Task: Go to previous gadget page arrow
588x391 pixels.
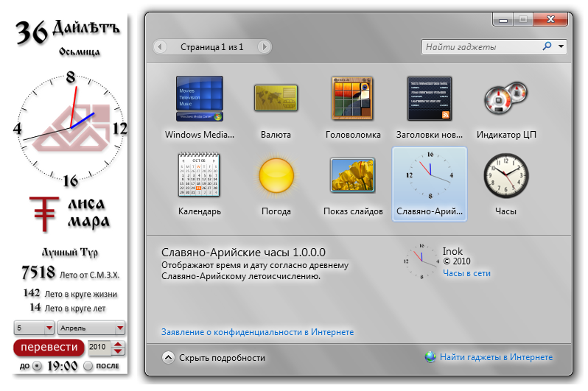Action: click(x=160, y=47)
